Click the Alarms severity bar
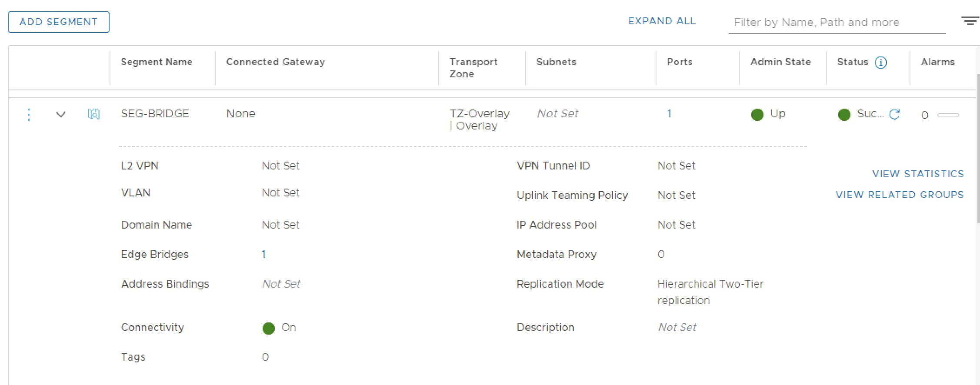The image size is (980, 385). 948,115
